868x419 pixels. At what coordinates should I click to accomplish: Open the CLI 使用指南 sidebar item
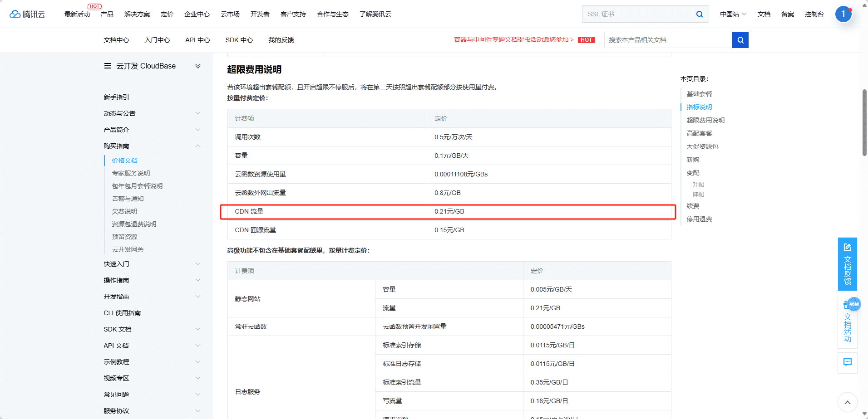(x=122, y=313)
